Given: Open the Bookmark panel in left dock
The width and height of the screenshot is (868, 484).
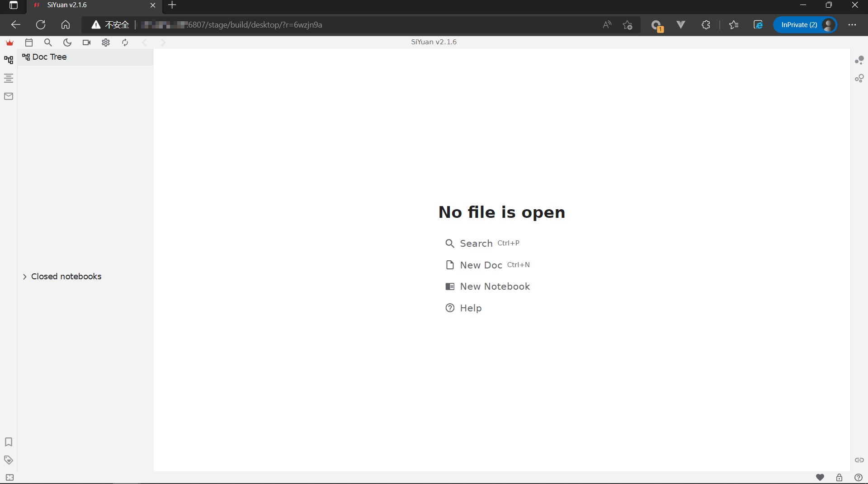Looking at the screenshot, I should tap(9, 442).
